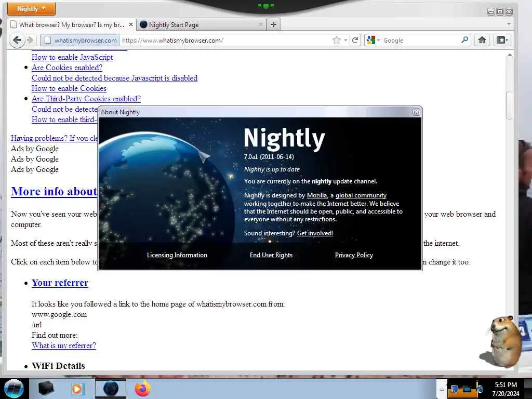Open the URL history dropdown arrow

pyautogui.click(x=345, y=41)
